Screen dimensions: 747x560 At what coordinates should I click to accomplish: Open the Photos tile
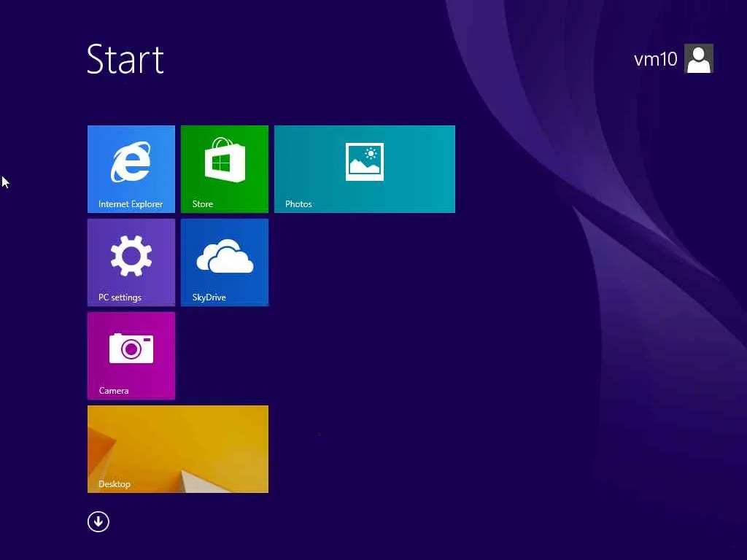pyautogui.click(x=365, y=169)
